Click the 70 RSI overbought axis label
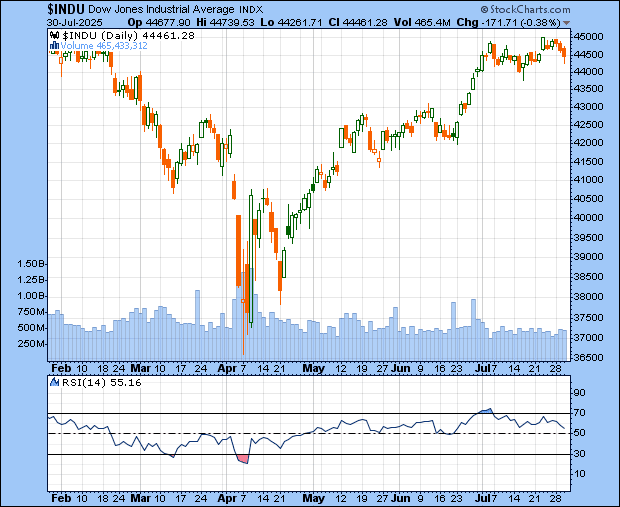The image size is (620, 507). tap(580, 413)
